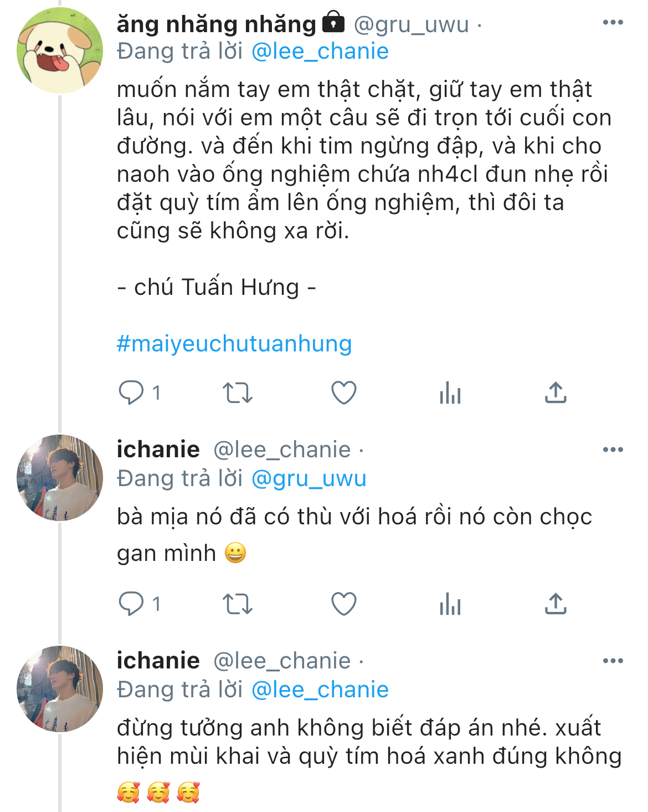
Task: Open the #maiyeuchutuanhung hashtag
Action: click(x=234, y=344)
